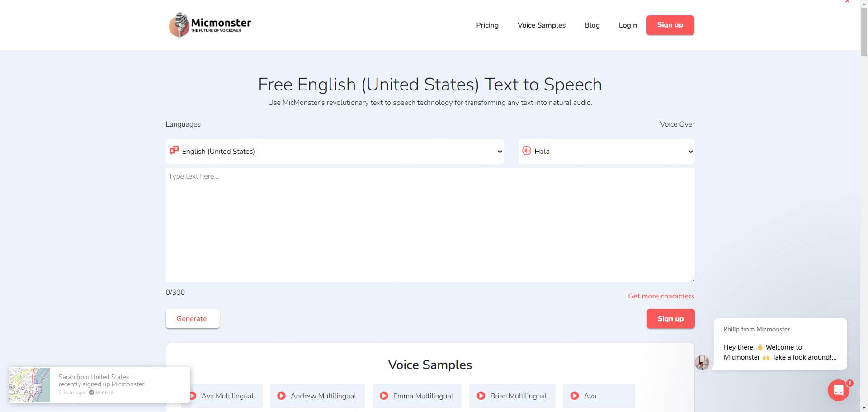Image resolution: width=868 pixels, height=412 pixels.
Task: Click the map thumbnail in signup notification
Action: pos(29,385)
